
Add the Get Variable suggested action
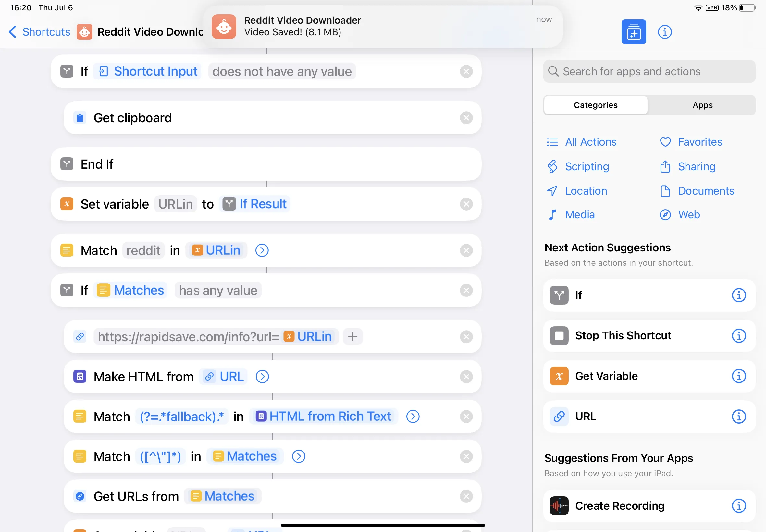(x=649, y=376)
